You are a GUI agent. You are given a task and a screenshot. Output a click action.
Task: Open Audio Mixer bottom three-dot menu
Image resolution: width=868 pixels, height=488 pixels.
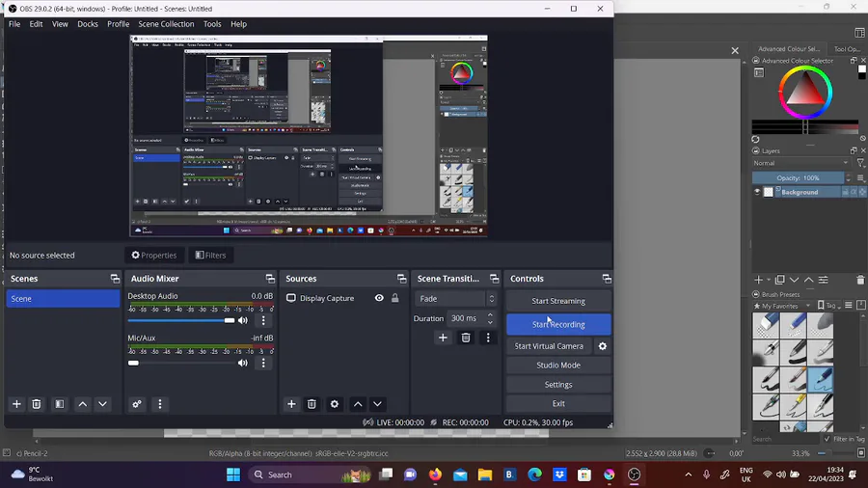(x=160, y=404)
